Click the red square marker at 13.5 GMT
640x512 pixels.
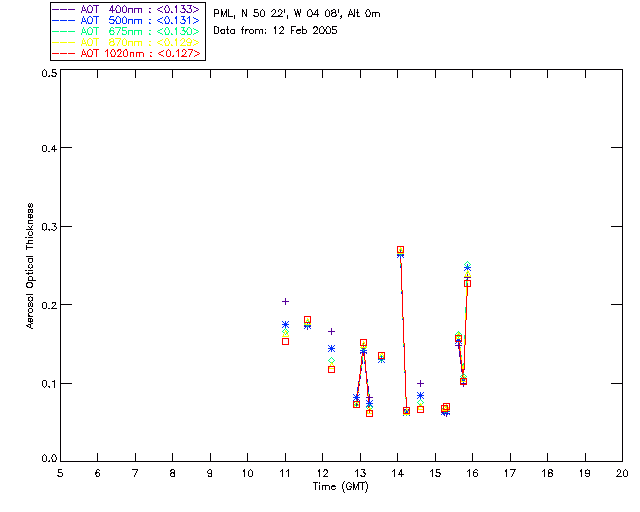coord(381,356)
